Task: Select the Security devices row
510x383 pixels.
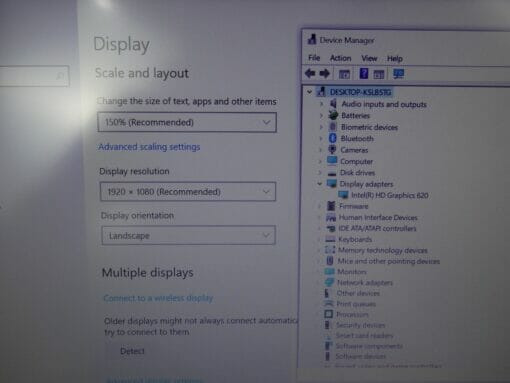Action: coord(354,325)
